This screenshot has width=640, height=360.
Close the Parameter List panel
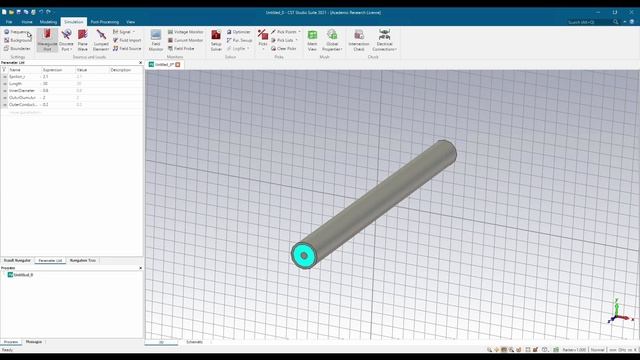tap(140, 62)
